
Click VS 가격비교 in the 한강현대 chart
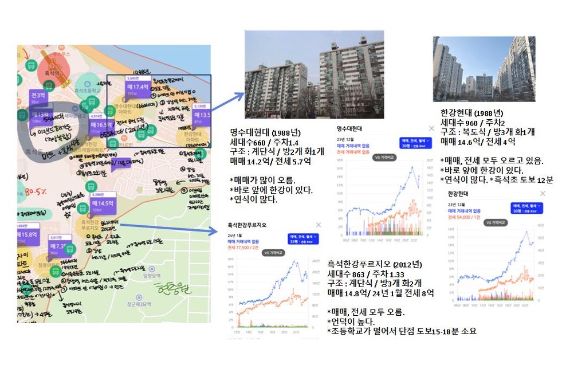click(x=496, y=223)
